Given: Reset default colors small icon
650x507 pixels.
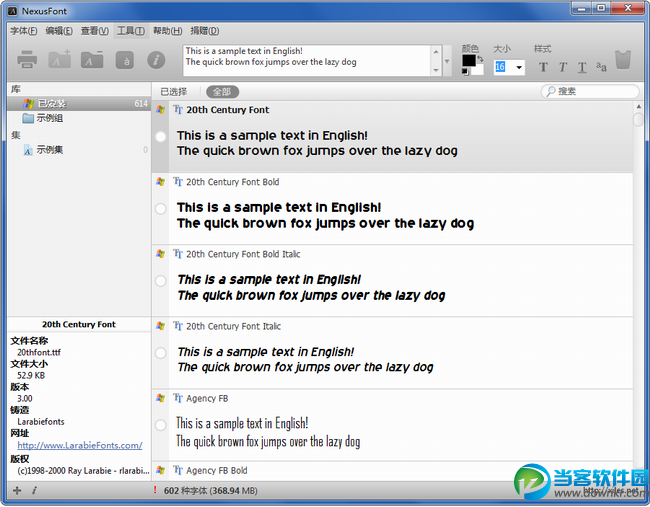Looking at the screenshot, I should [465, 72].
